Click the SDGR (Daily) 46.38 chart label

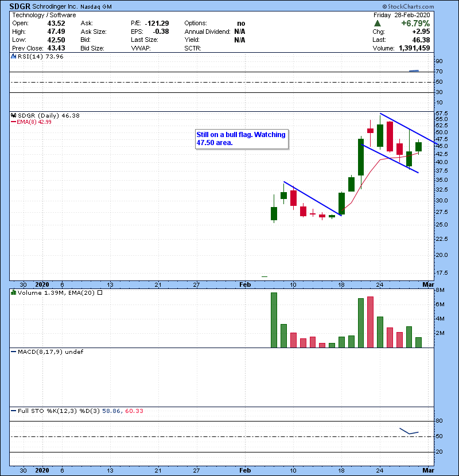pos(49,115)
